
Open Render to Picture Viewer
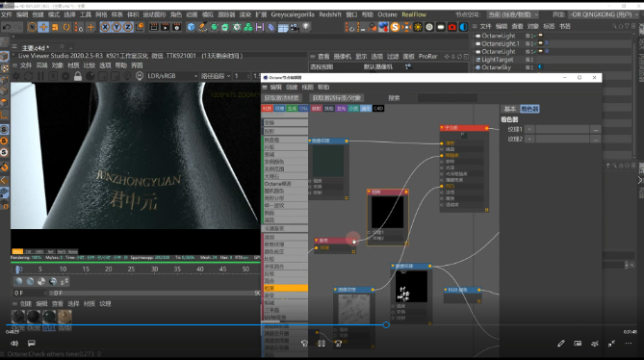pyautogui.click(x=166, y=27)
